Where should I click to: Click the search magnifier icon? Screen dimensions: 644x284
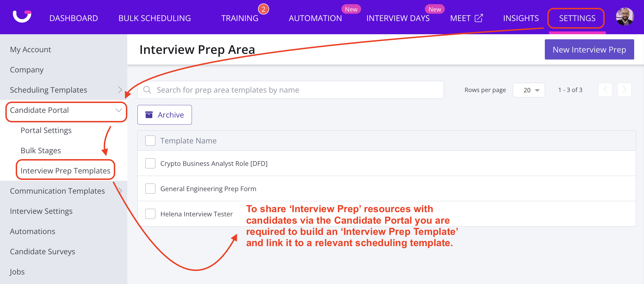147,90
